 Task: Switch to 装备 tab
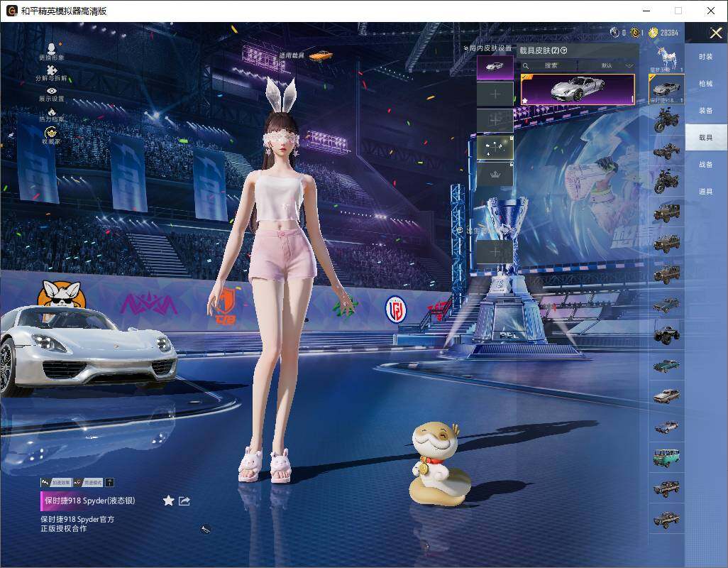(706, 111)
